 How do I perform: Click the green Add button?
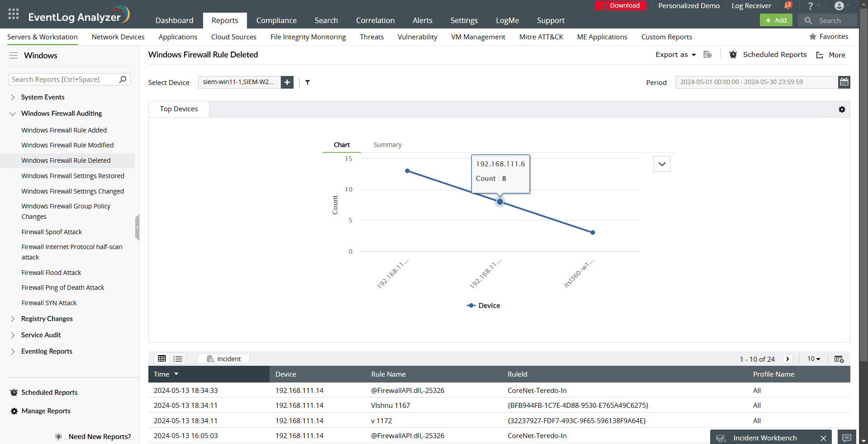(776, 20)
